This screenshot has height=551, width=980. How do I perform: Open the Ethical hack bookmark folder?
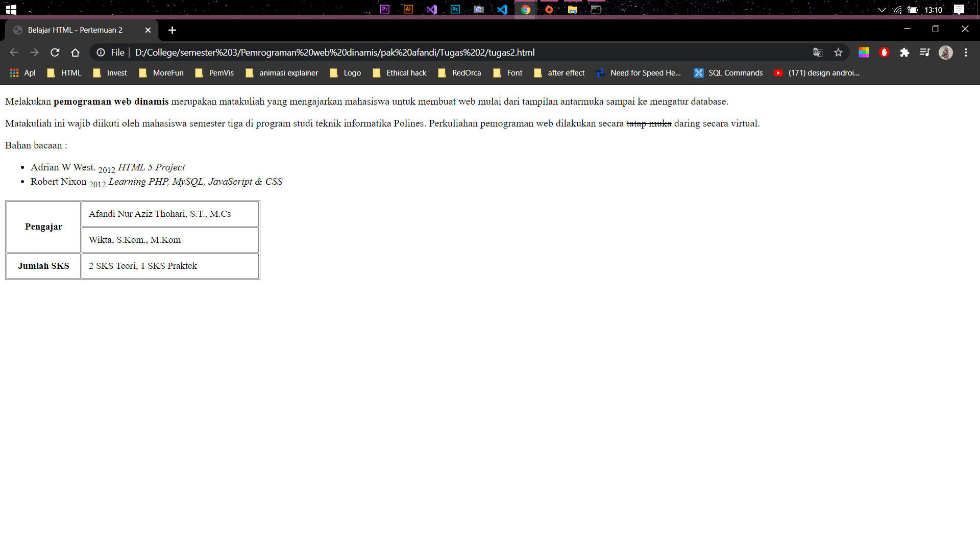(400, 73)
